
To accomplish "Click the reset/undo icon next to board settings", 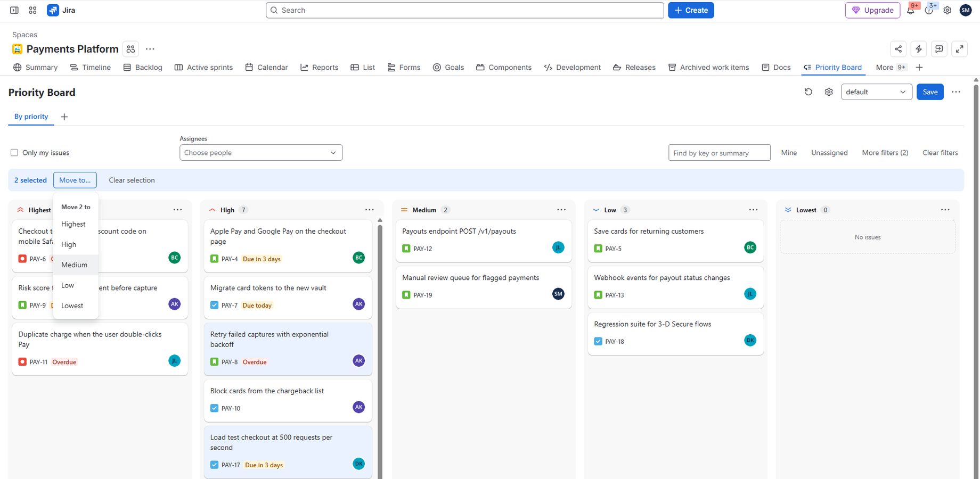I will point(808,92).
